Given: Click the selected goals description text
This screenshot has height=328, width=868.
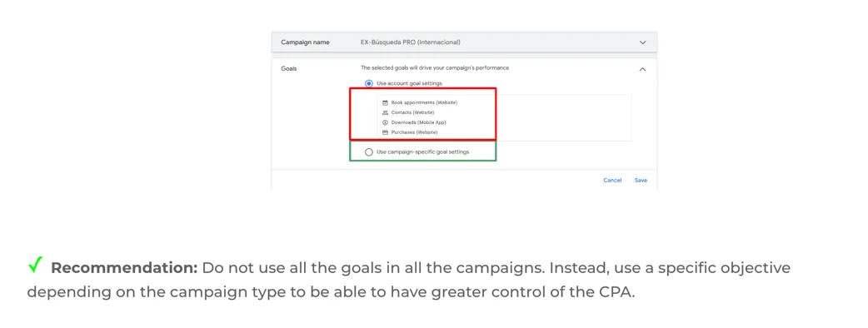Looking at the screenshot, I should click(435, 68).
